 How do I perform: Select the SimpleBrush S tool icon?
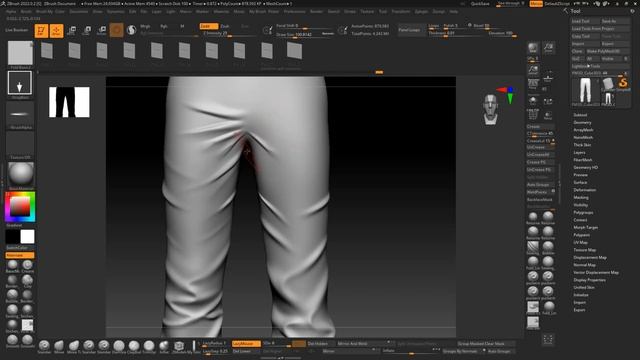point(623,83)
